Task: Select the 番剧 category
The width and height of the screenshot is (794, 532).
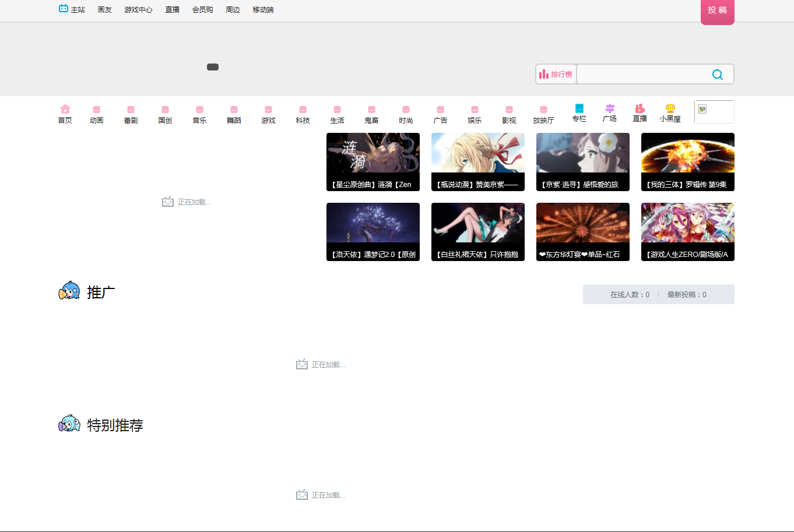Action: click(x=131, y=115)
